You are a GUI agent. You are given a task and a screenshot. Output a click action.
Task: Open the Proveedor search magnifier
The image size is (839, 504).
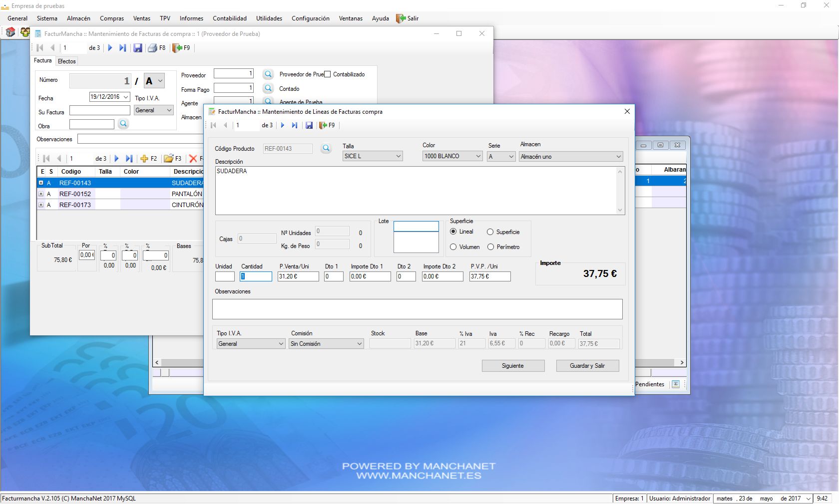click(268, 74)
